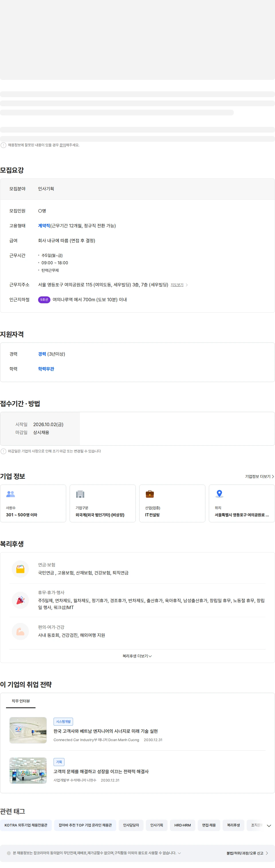Click the employee count people icon
The image size is (275, 868).
coord(11,494)
